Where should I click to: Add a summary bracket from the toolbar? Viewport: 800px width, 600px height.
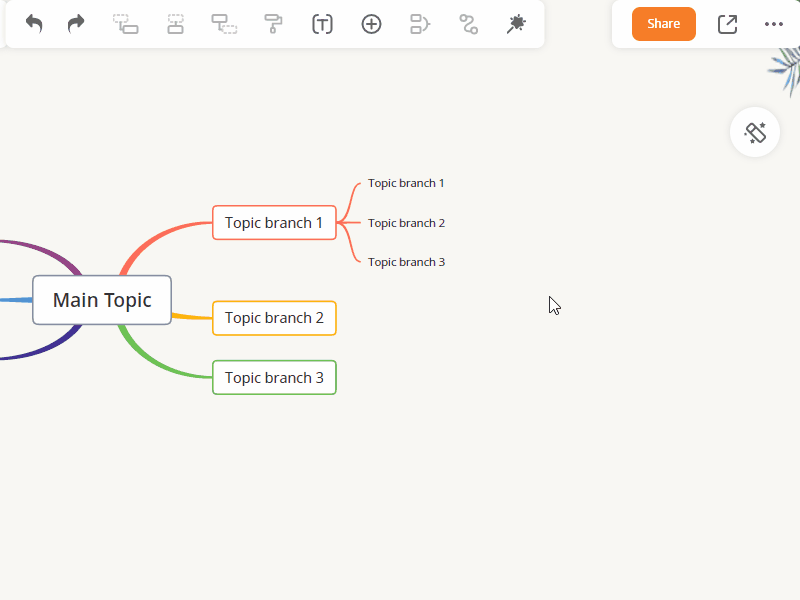point(420,24)
